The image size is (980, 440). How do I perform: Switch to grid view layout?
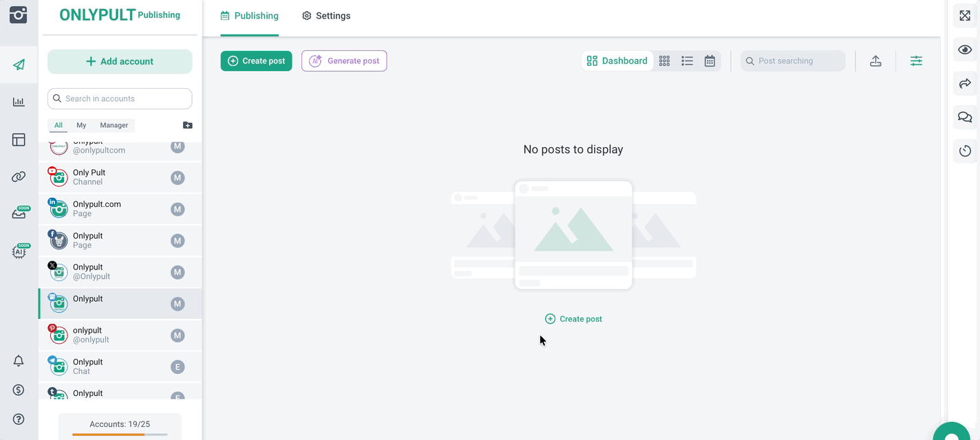664,61
